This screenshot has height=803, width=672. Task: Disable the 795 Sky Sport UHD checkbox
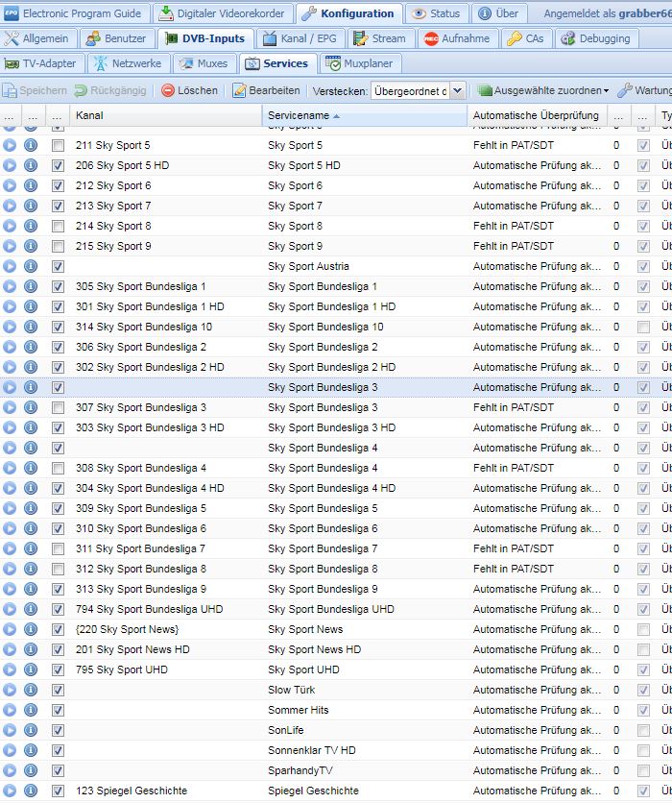point(58,669)
